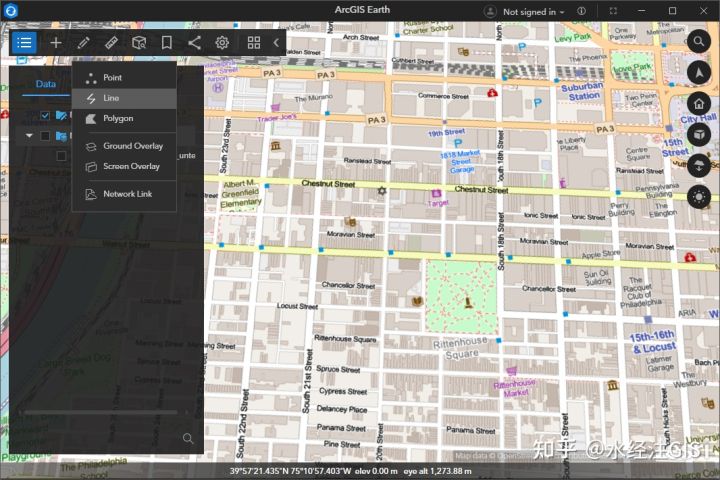Click the Rittenhouse Market marker
The height and width of the screenshot is (480, 720).
(511, 370)
